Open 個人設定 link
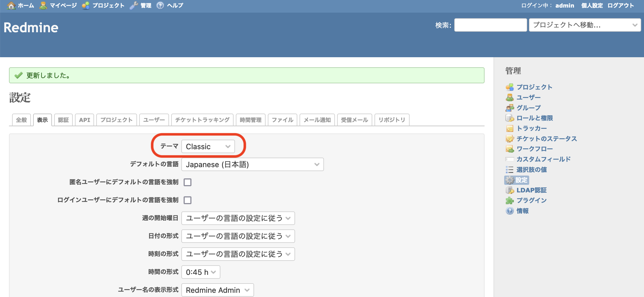 (592, 6)
